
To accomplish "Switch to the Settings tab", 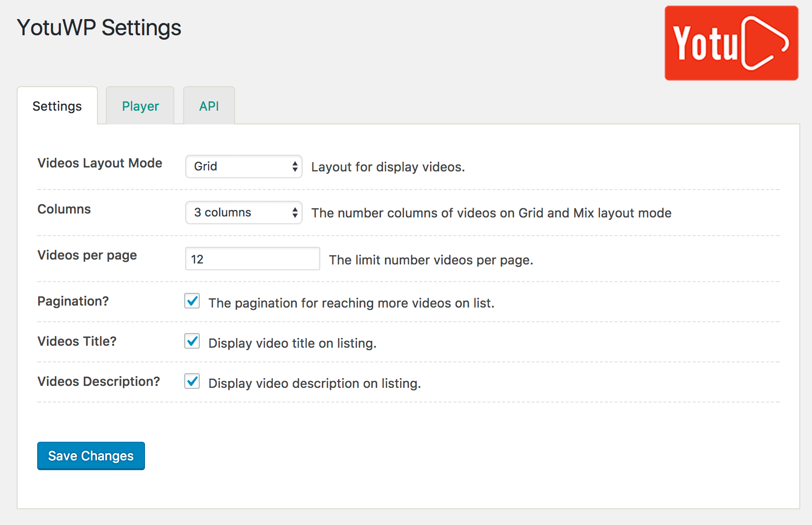I will 57,106.
